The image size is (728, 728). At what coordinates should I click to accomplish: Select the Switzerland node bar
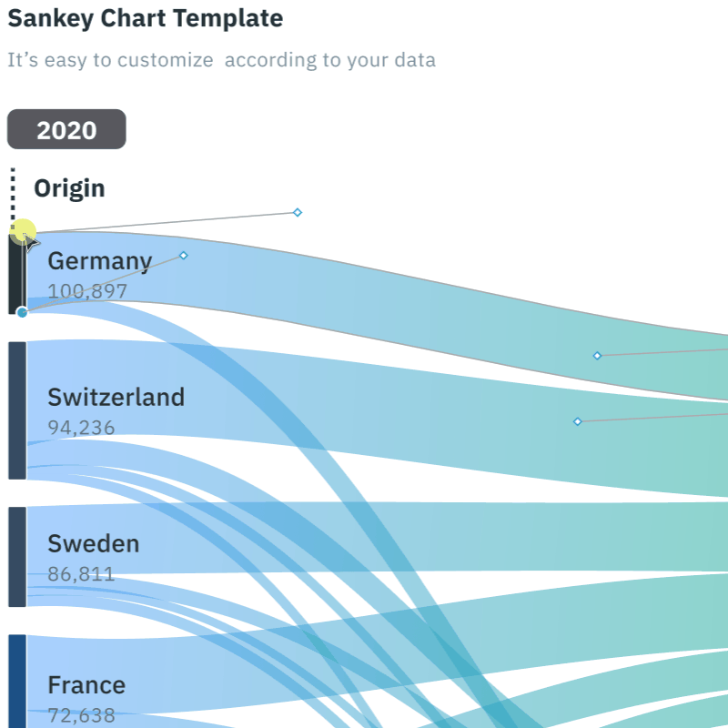pyautogui.click(x=17, y=409)
